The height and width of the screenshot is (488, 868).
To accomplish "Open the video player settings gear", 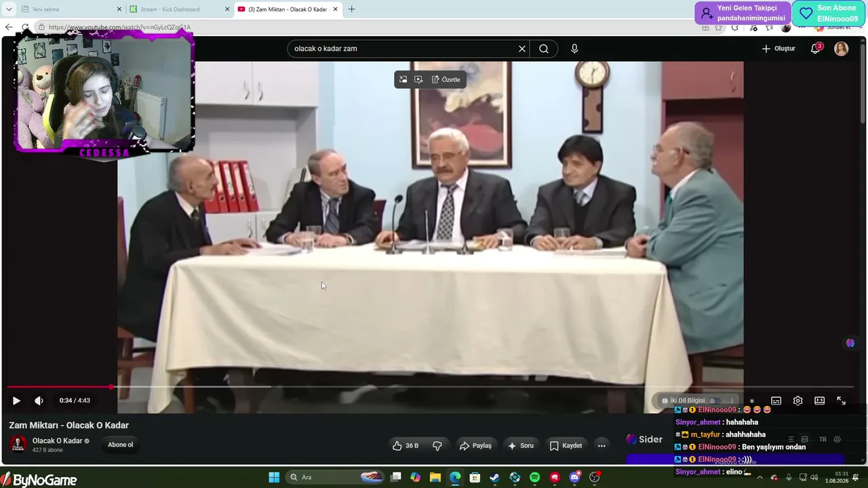I will coord(798,401).
